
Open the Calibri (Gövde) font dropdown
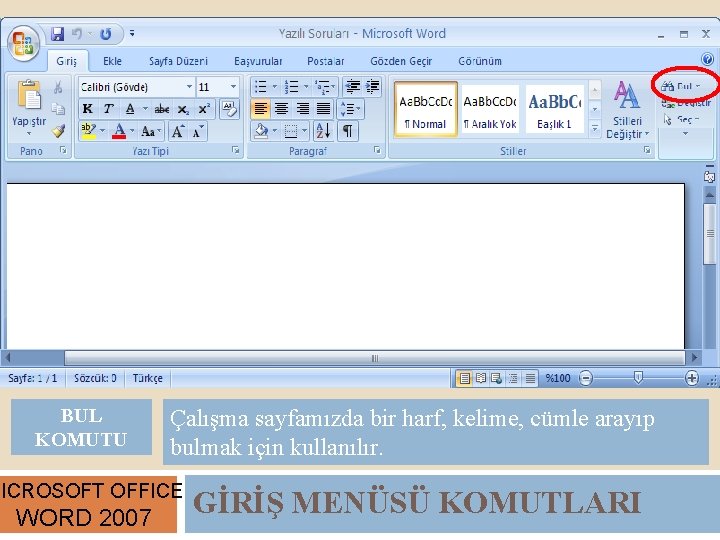[x=189, y=87]
